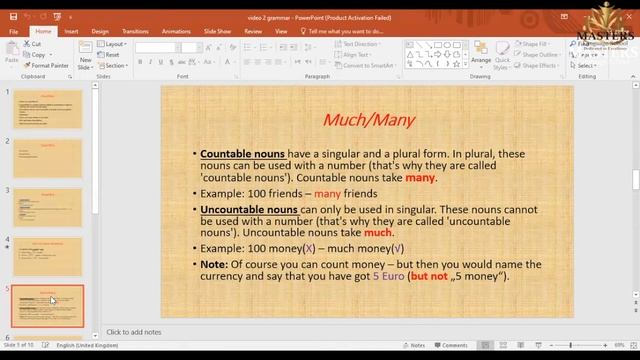This screenshot has height=360, width=640.
Task: Click the Cut scissors button
Action: (32, 44)
